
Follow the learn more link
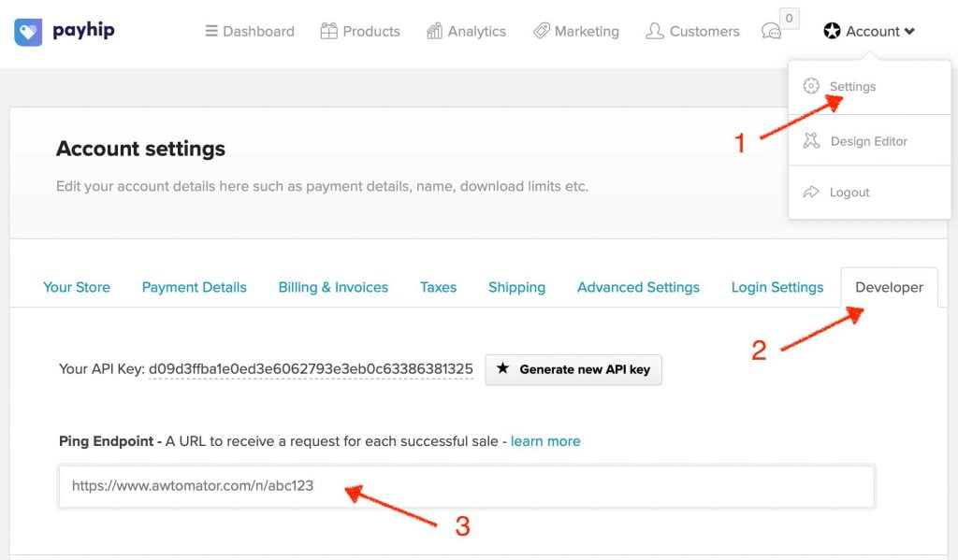(x=545, y=441)
